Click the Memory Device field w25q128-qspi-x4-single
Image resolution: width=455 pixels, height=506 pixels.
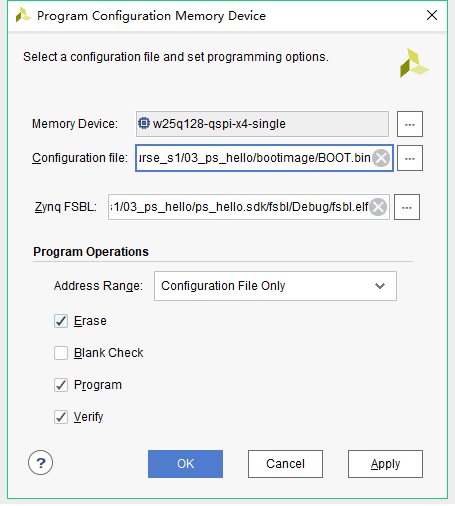[x=262, y=124]
